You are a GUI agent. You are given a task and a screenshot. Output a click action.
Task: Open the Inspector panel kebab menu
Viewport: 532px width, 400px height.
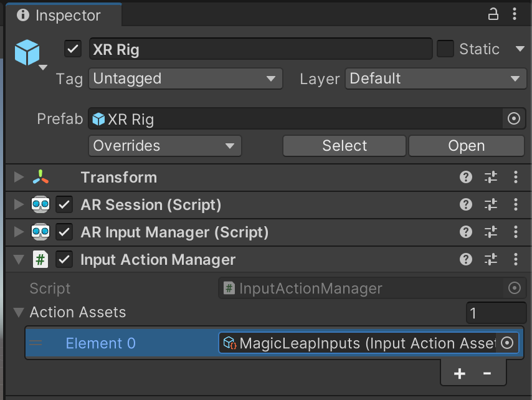515,14
